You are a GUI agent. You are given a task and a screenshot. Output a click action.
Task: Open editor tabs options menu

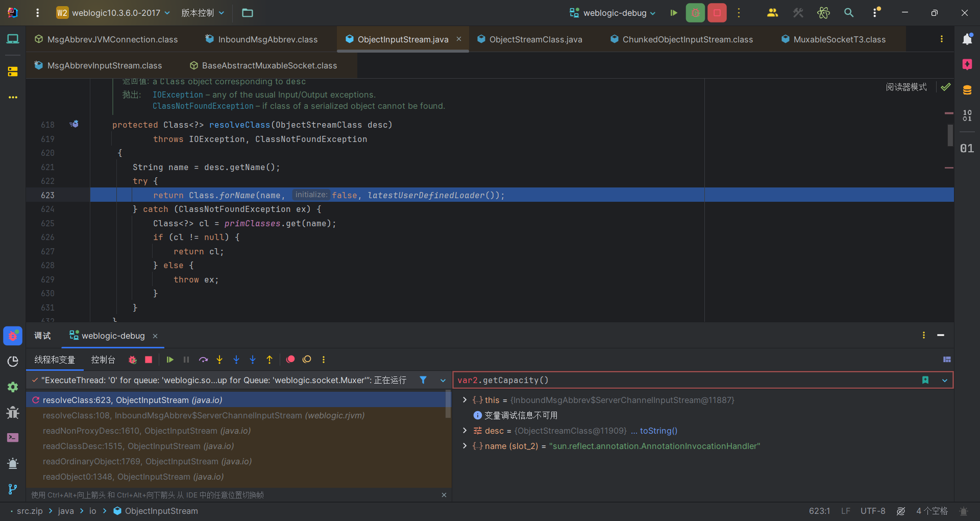click(x=942, y=39)
